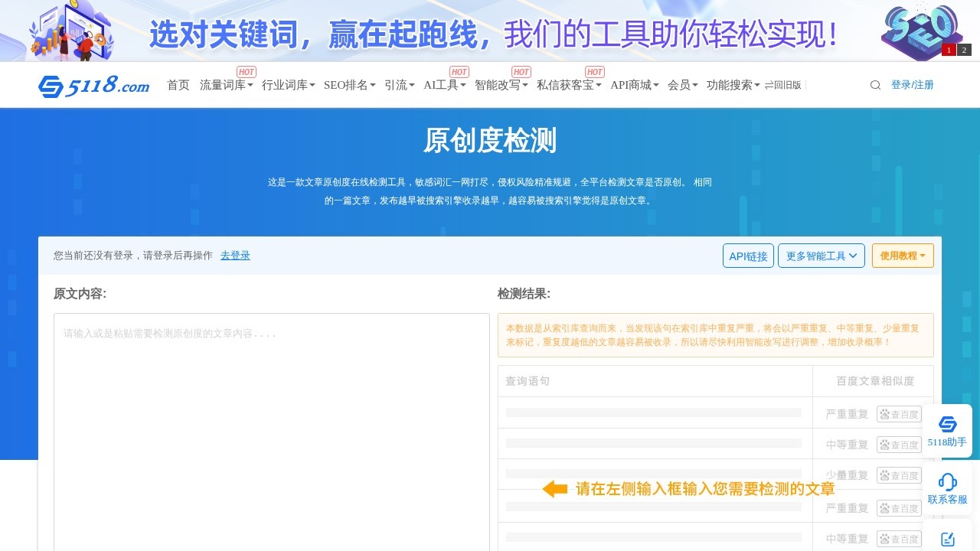The height and width of the screenshot is (551, 980).
Task: Open the 使用教程 dropdown
Action: [902, 256]
